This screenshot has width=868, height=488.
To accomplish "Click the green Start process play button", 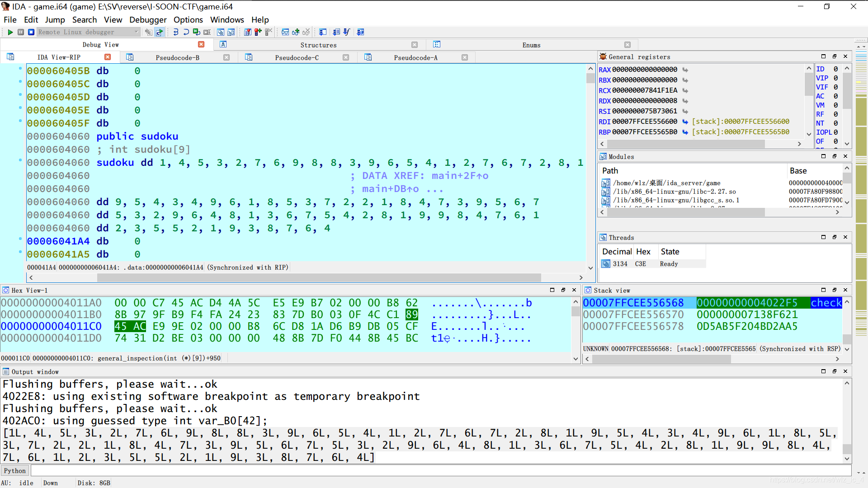I will coord(10,32).
